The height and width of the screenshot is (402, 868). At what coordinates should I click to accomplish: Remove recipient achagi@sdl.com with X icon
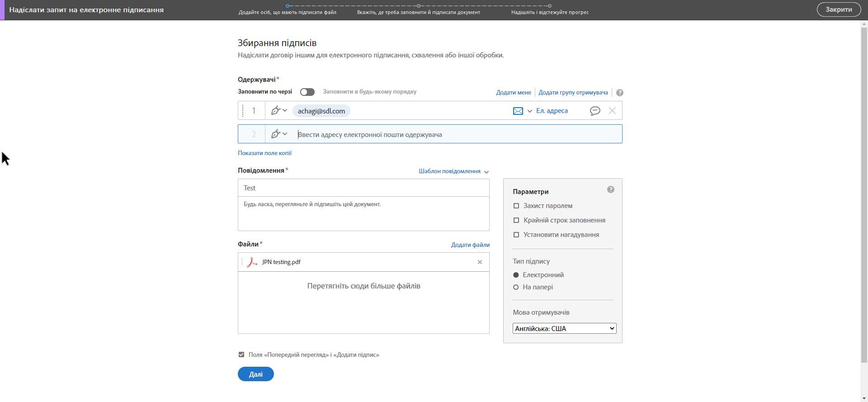coord(612,111)
